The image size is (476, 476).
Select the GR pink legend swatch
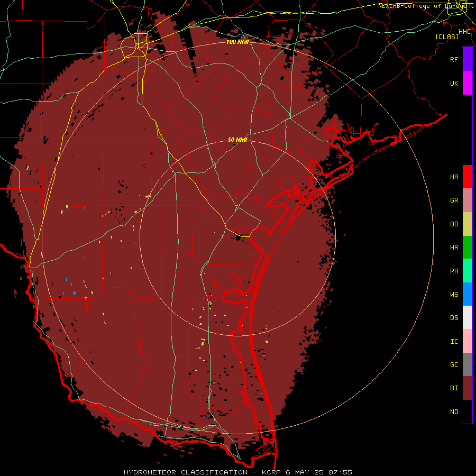[x=467, y=200]
